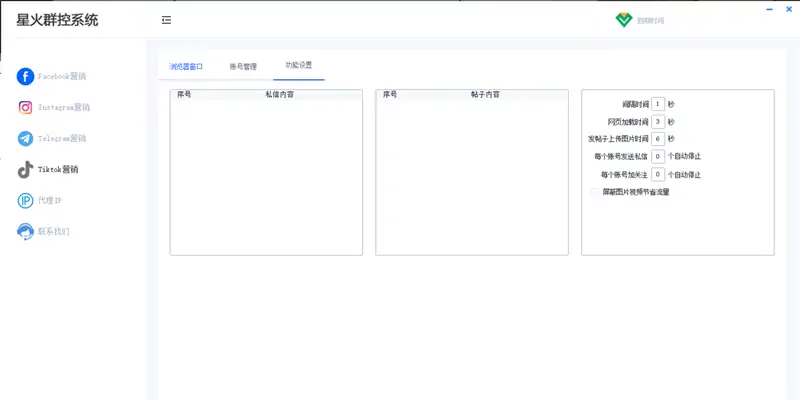Viewport: 800px width, 400px height.
Task: Click the green diamond expiry-time logo
Action: [x=623, y=20]
